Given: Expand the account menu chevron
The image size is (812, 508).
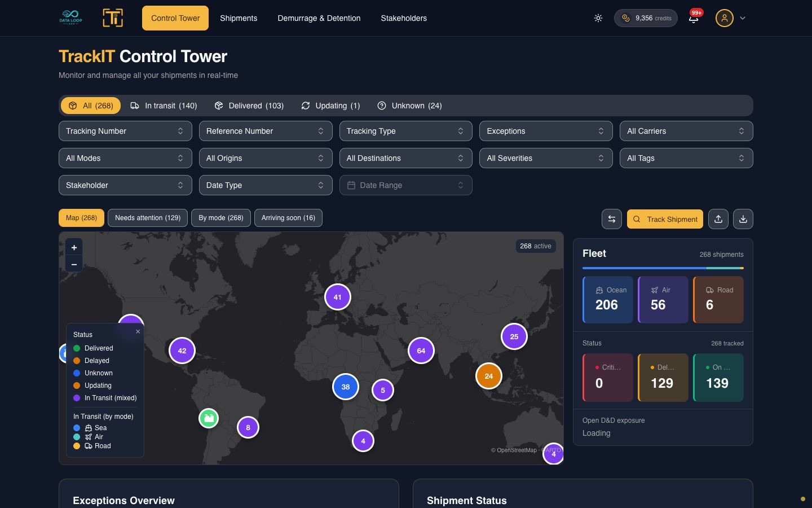Looking at the screenshot, I should [x=743, y=18].
